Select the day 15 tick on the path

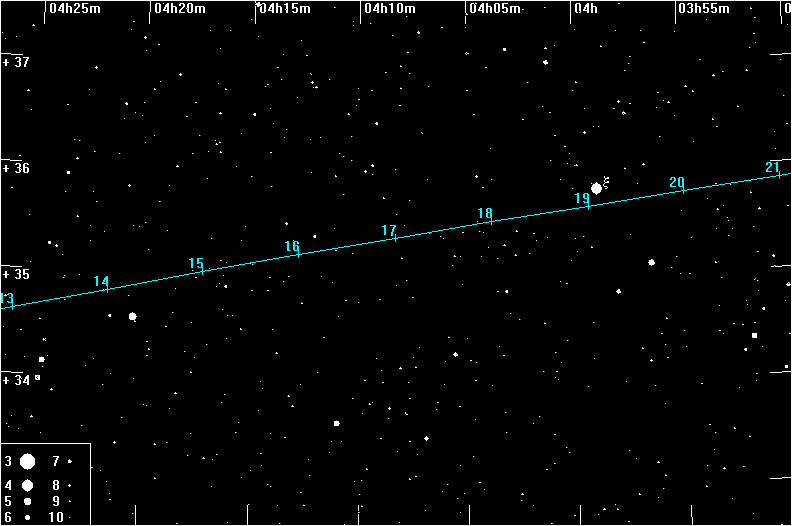203,270
